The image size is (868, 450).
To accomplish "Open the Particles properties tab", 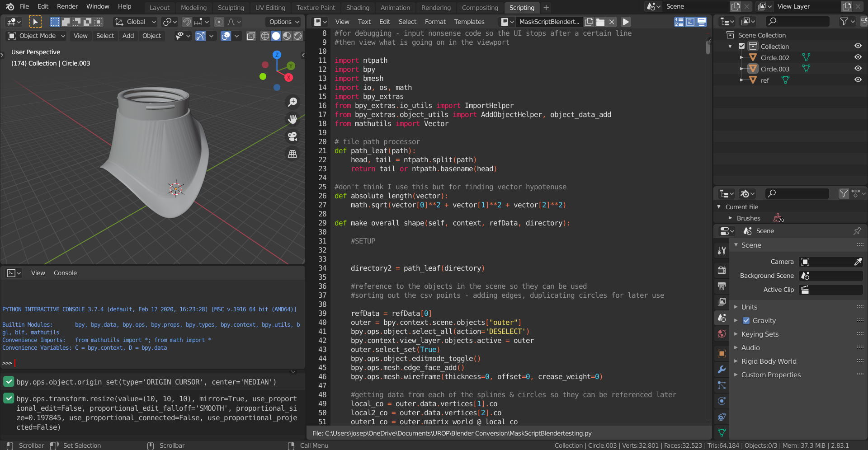I will [722, 385].
